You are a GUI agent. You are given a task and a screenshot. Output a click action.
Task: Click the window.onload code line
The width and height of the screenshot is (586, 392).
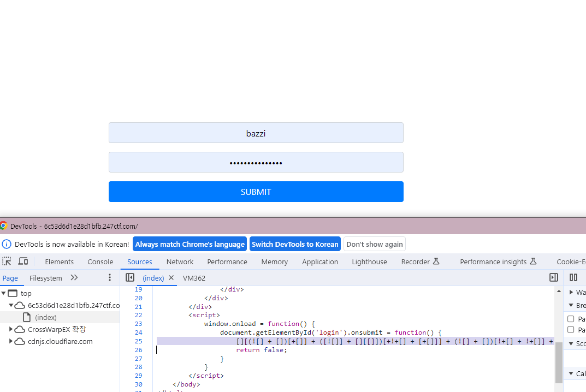coord(259,324)
